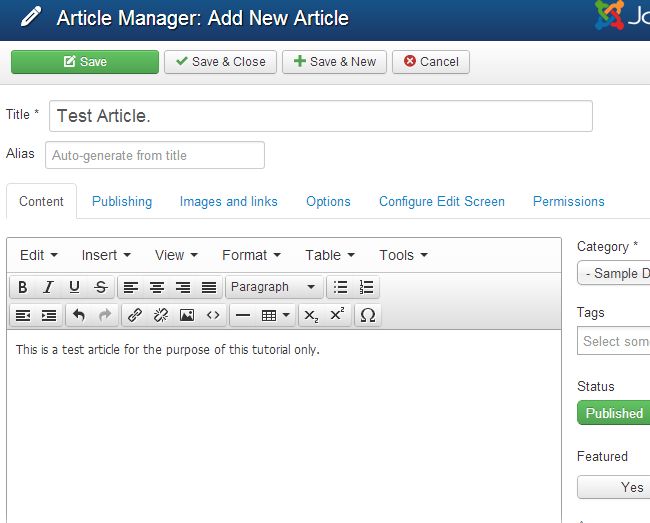The height and width of the screenshot is (523, 650).
Task: Insert special character with Omega icon
Action: pos(367,315)
